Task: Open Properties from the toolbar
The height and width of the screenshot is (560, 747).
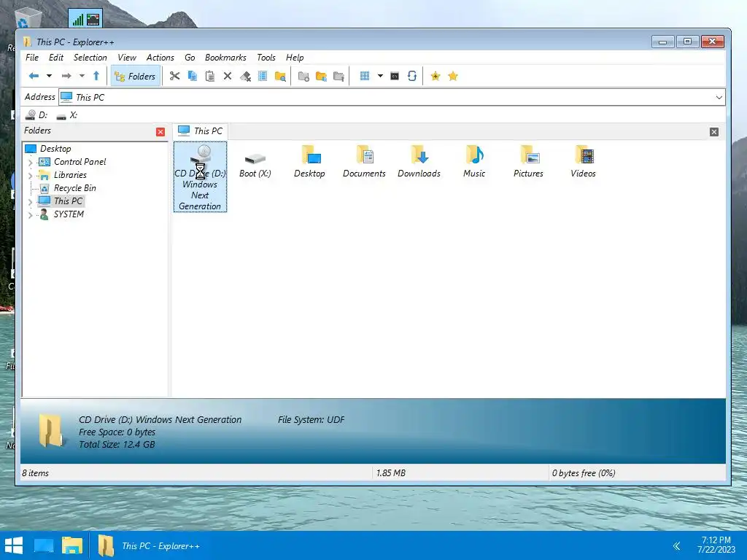Action: click(x=263, y=76)
